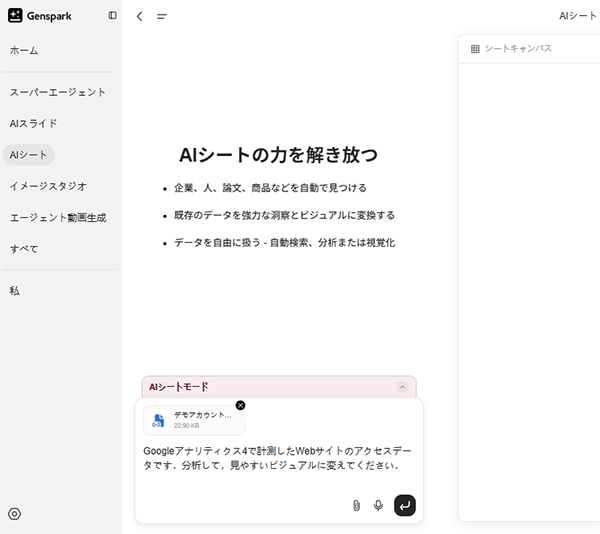Viewport: 600px width, 534px height.
Task: Click the bullet 既存のデータを強力な洞察とビジュアルに変換する
Action: [x=284, y=215]
